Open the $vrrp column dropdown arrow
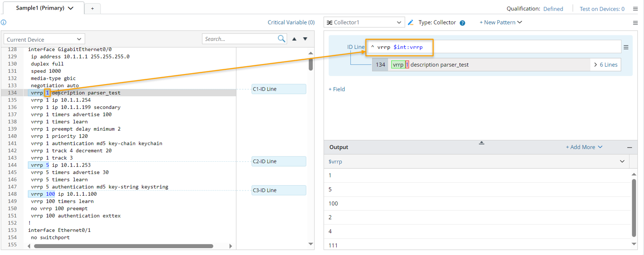 pyautogui.click(x=622, y=162)
